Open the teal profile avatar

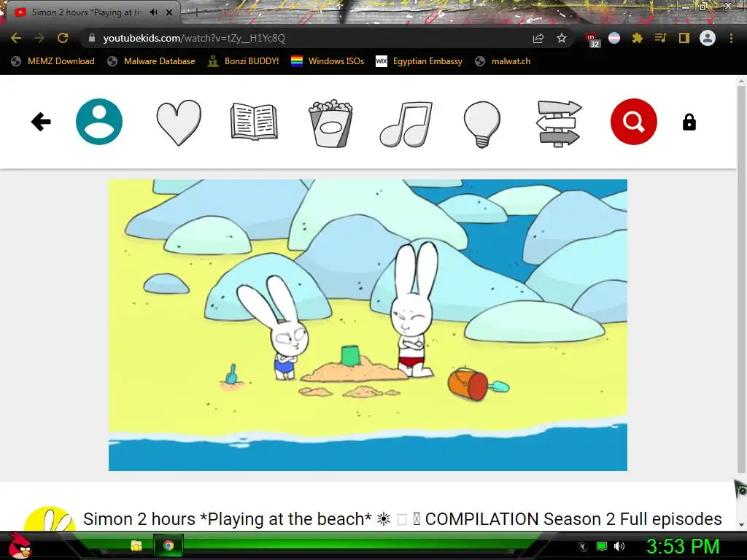(x=99, y=122)
